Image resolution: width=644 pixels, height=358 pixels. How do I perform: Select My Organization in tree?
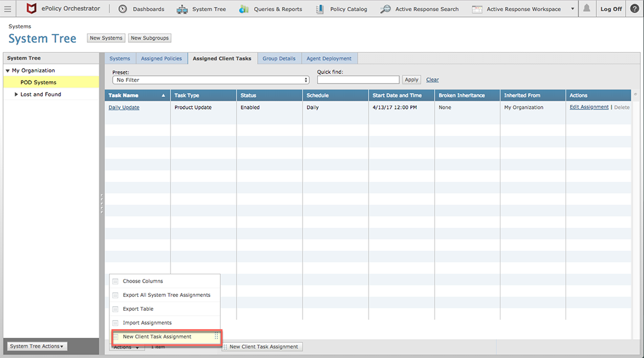click(33, 70)
